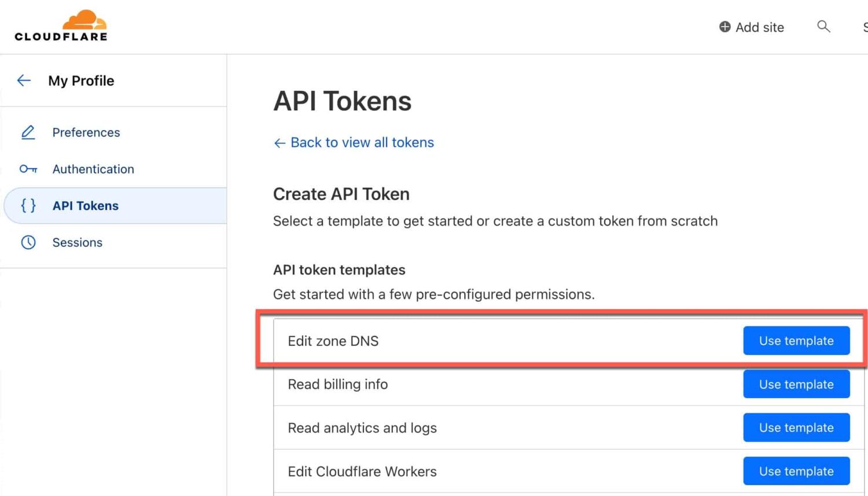Open search with the magnifying glass icon

point(823,27)
